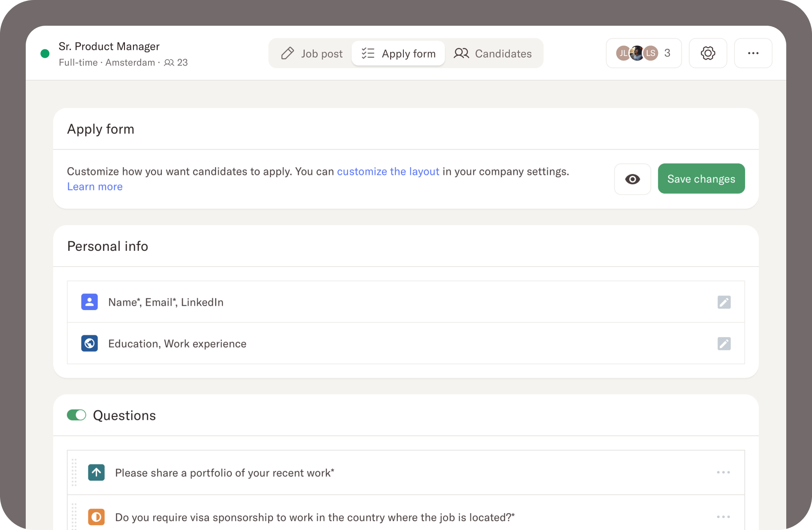Follow the Learn more link

(x=95, y=187)
